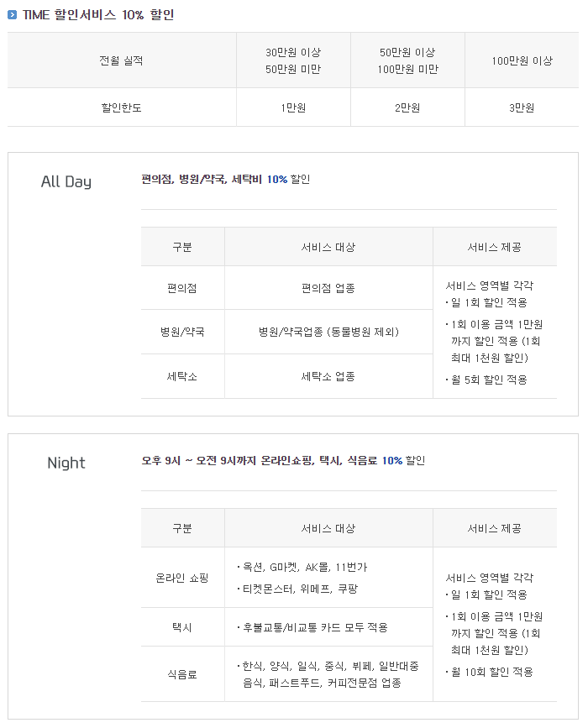The height and width of the screenshot is (728, 588).
Task: Click 병원/약국업종 (동물병원 제외) cell
Action: click(x=328, y=332)
